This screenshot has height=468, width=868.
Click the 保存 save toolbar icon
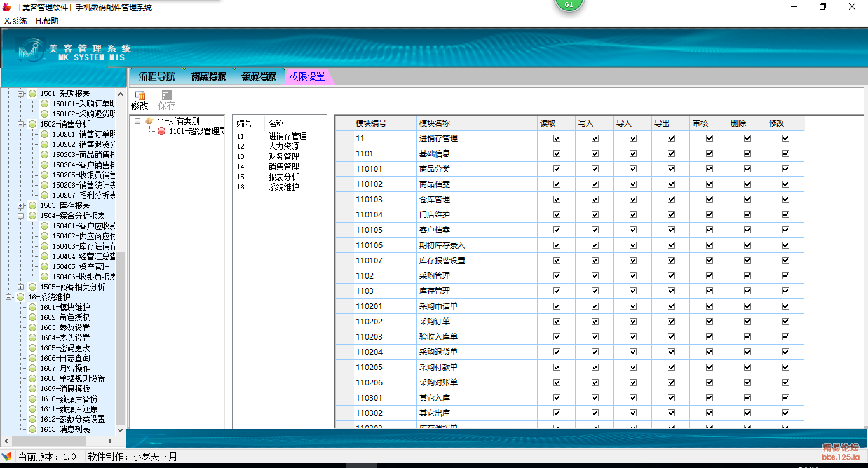[x=167, y=96]
